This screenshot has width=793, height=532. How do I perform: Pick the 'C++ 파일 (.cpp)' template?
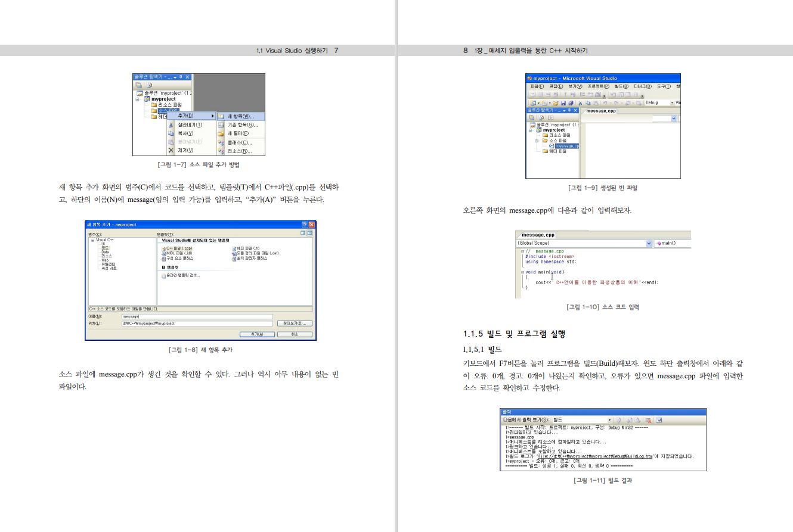click(x=176, y=248)
